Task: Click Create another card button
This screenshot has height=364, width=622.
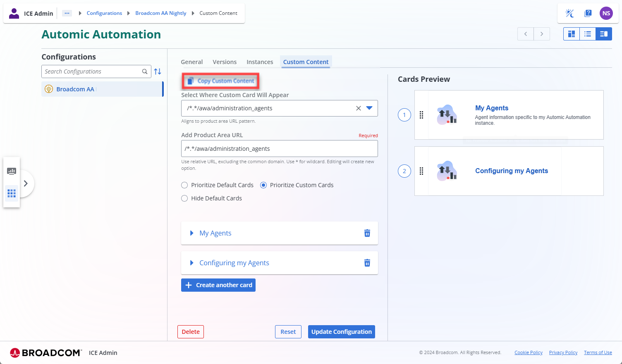Action: pos(218,285)
